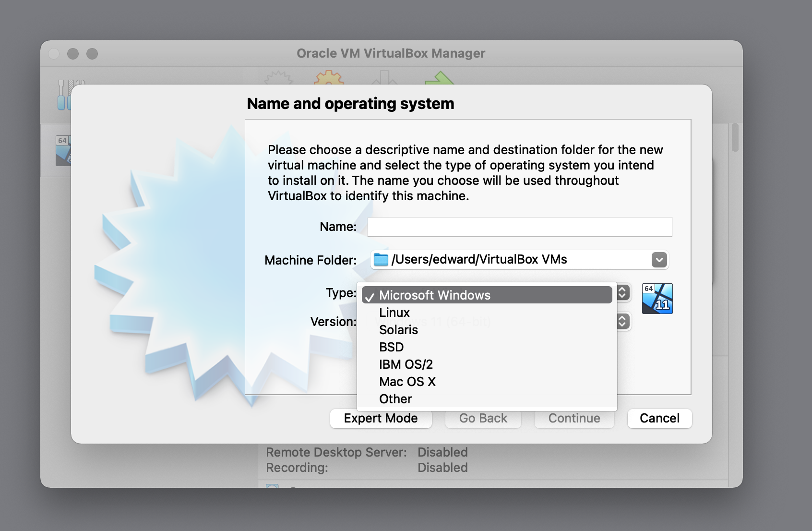Click the VirtualBox Manager vertical scrollbar
Viewport: 812px width, 531px height.
[735, 137]
